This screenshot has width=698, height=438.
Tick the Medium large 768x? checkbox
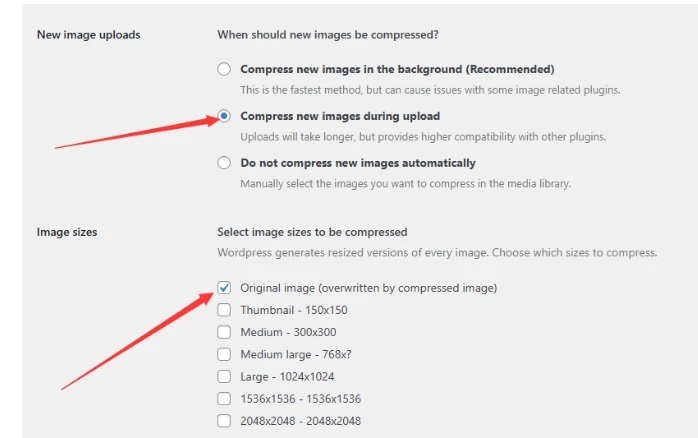pyautogui.click(x=224, y=354)
